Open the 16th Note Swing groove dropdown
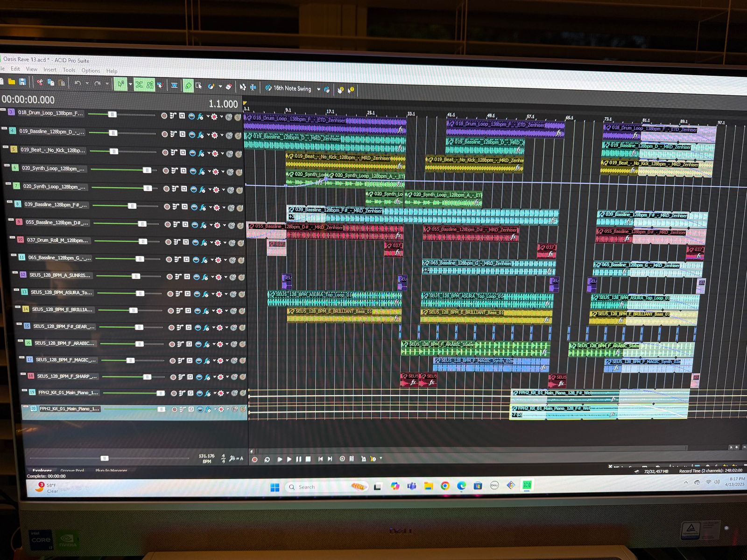 319,89
